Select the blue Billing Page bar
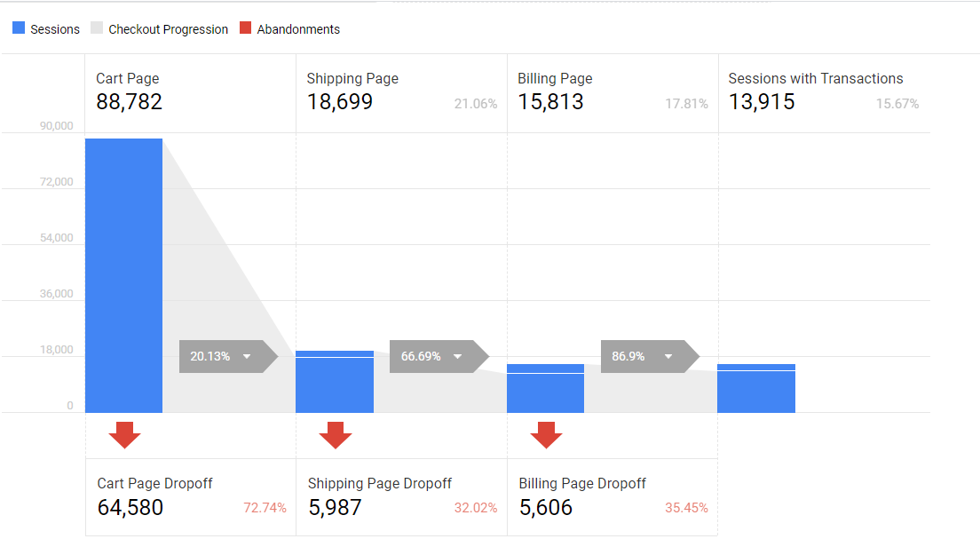Image resolution: width=980 pixels, height=539 pixels. [x=545, y=389]
